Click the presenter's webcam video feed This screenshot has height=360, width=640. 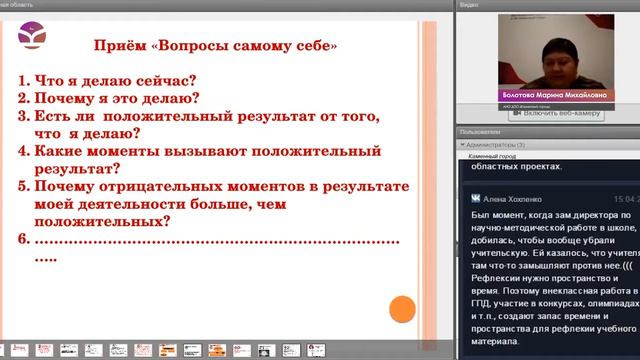pos(556,52)
